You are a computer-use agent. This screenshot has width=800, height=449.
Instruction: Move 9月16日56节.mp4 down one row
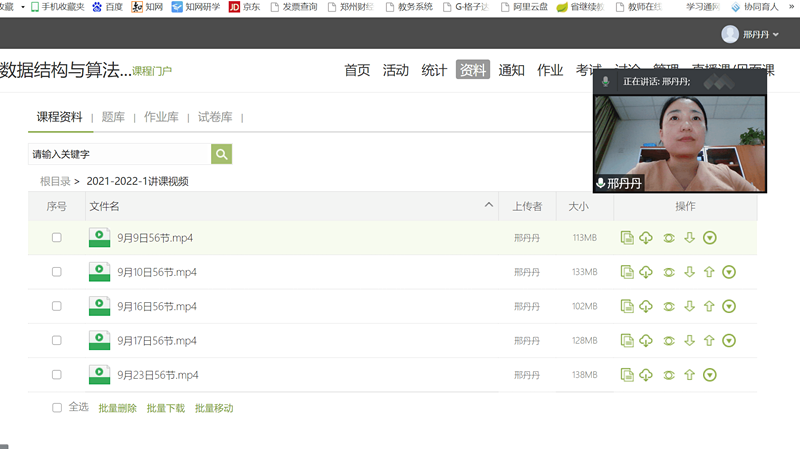[689, 306]
